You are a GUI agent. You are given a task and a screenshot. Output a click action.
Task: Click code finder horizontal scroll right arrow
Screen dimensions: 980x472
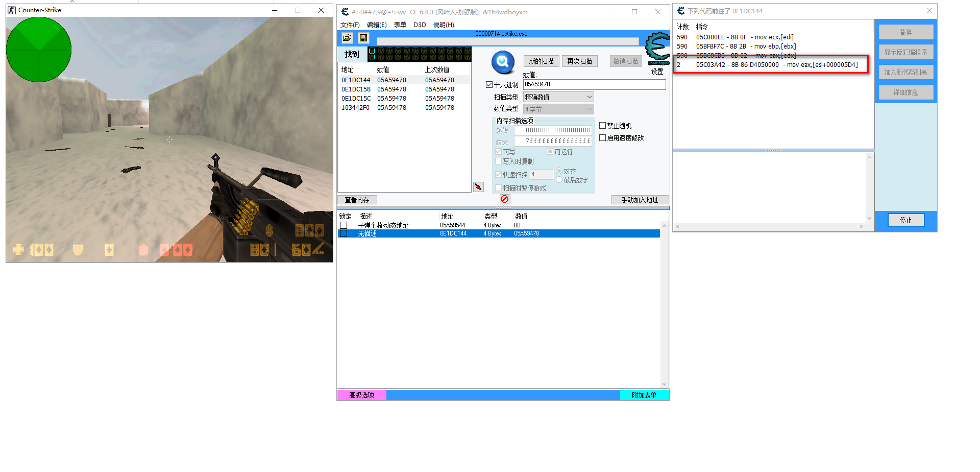pyautogui.click(x=861, y=226)
